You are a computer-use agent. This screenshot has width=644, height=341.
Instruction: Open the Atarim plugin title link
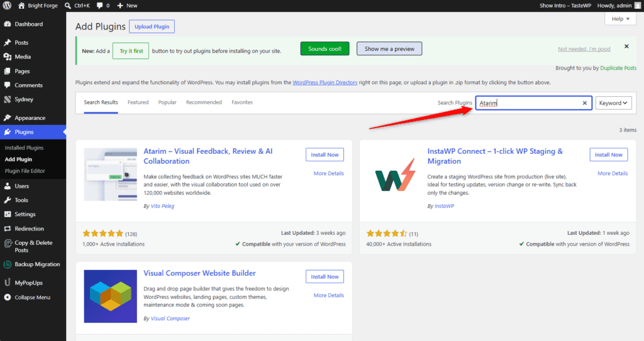208,156
